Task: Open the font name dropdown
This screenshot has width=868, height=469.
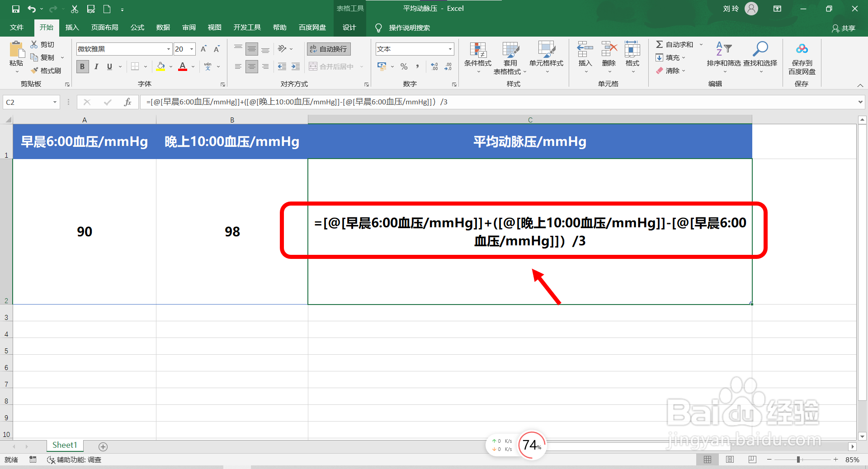Action: 168,49
